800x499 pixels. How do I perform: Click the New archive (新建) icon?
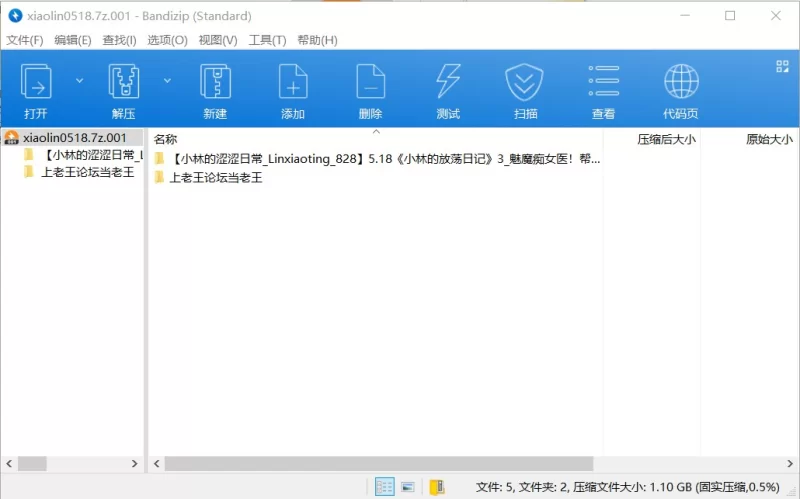click(215, 82)
